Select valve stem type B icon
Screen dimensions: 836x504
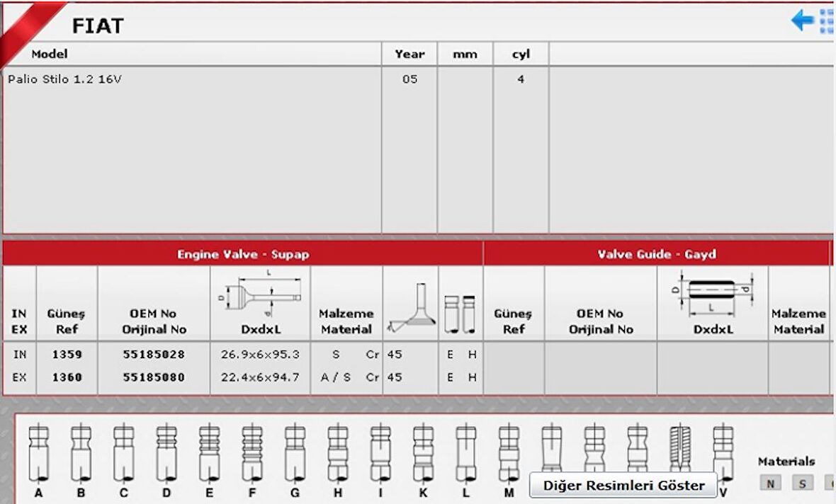pyautogui.click(x=81, y=453)
